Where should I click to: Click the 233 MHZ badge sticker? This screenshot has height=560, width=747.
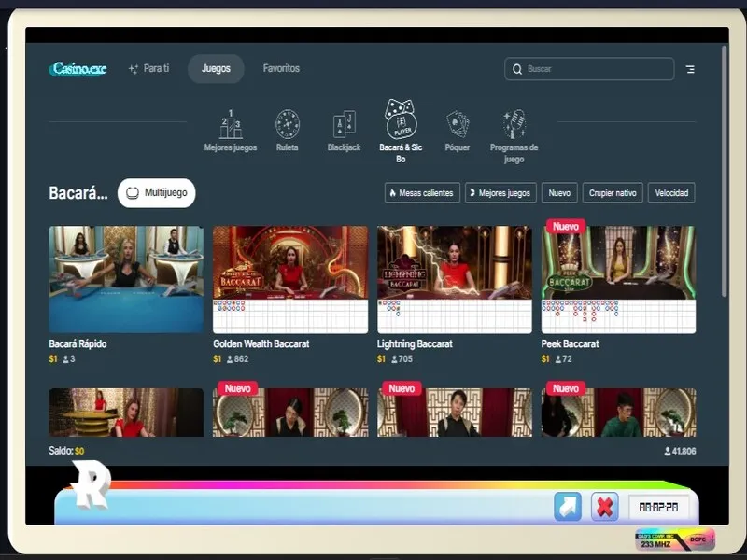(675, 539)
